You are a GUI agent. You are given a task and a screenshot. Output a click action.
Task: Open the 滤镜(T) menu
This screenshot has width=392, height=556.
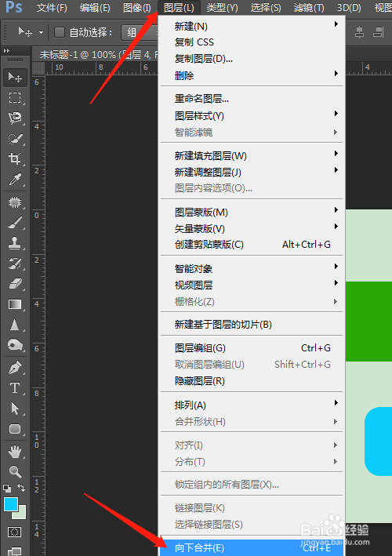click(x=309, y=7)
